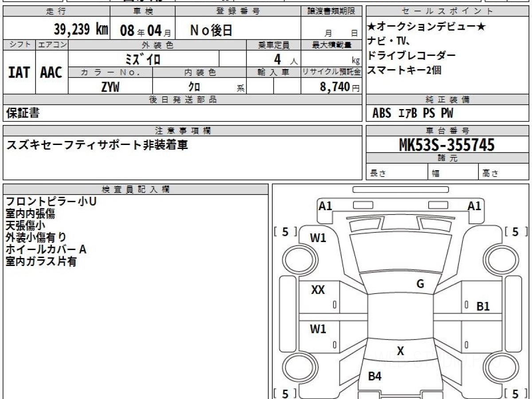Select the 純正装備 header
The image size is (532, 399).
(x=447, y=100)
